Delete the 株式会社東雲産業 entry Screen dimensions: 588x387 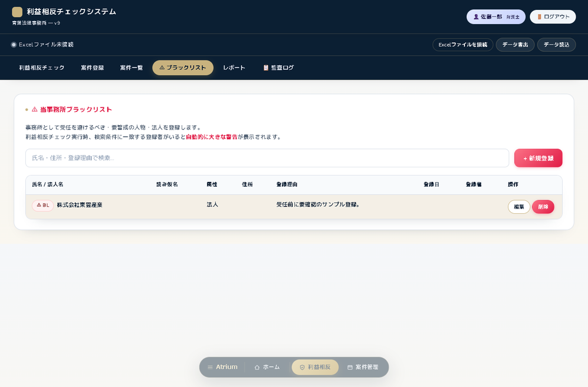pos(543,207)
